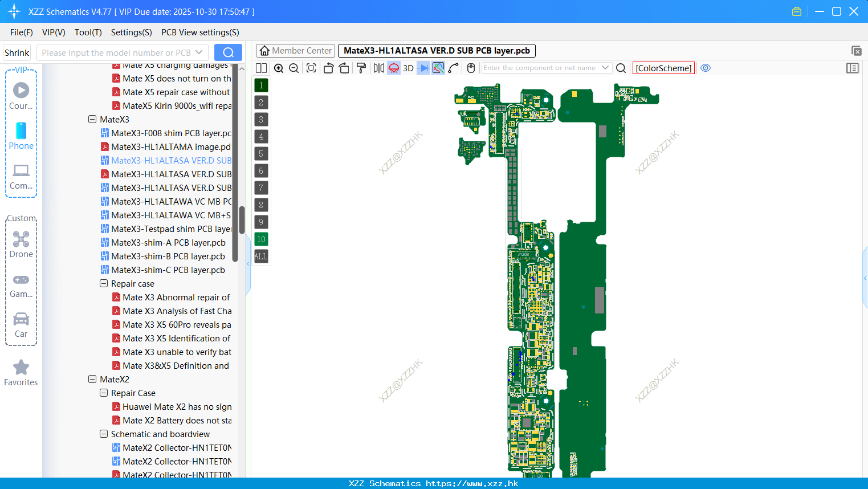868x489 pixels.
Task: Mirror the board with the flip icon
Action: click(379, 68)
